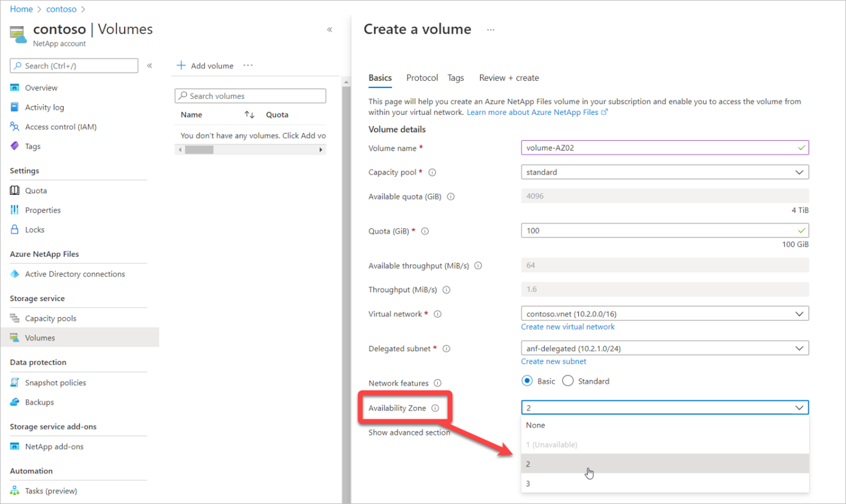Focus the sidebar Search (Ctrl+/) box
This screenshot has height=504, width=846.
tap(74, 66)
